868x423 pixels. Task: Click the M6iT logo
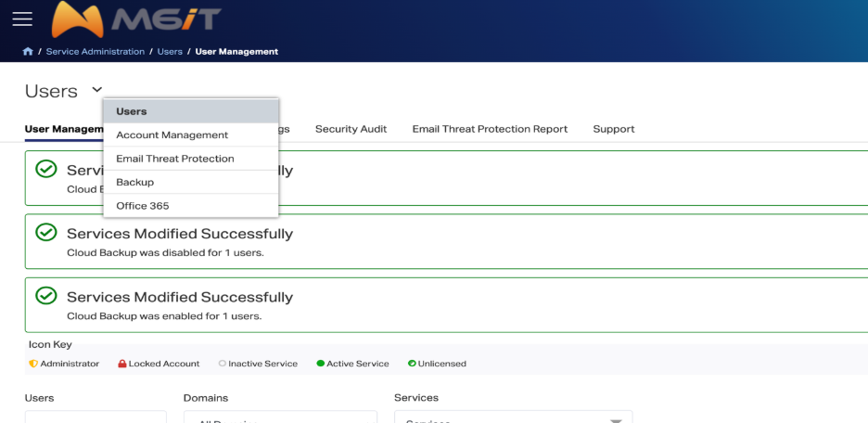click(x=136, y=19)
